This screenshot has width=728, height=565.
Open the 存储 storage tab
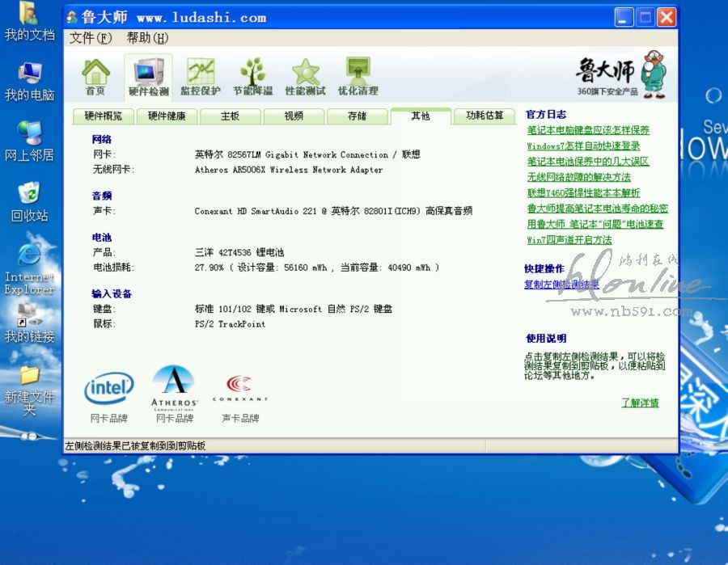[357, 116]
